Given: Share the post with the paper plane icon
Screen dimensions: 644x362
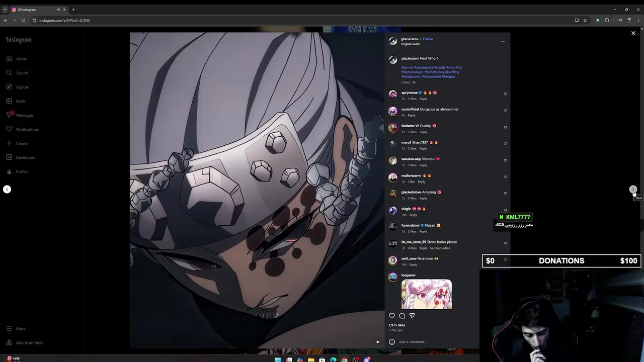Looking at the screenshot, I should 412,316.
